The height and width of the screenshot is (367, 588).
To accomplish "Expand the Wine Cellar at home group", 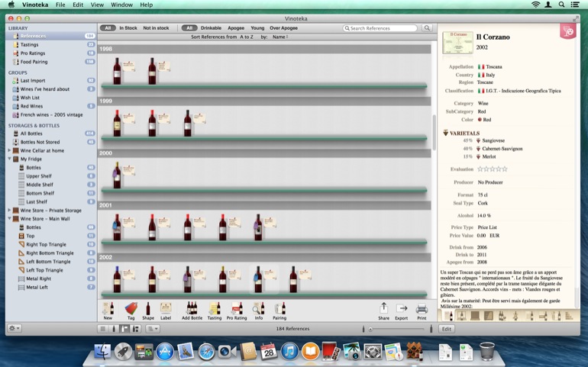I will (x=9, y=150).
